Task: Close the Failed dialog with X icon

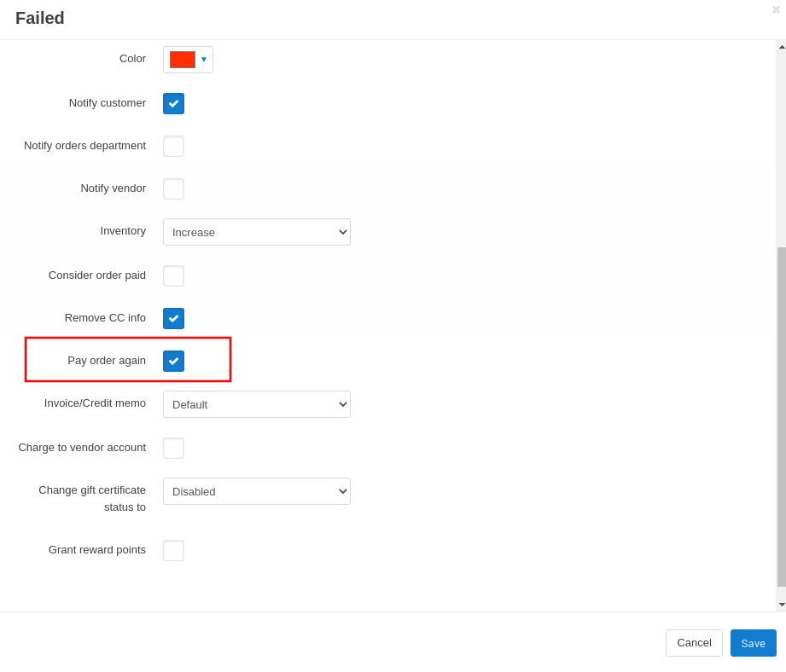Action: click(776, 9)
